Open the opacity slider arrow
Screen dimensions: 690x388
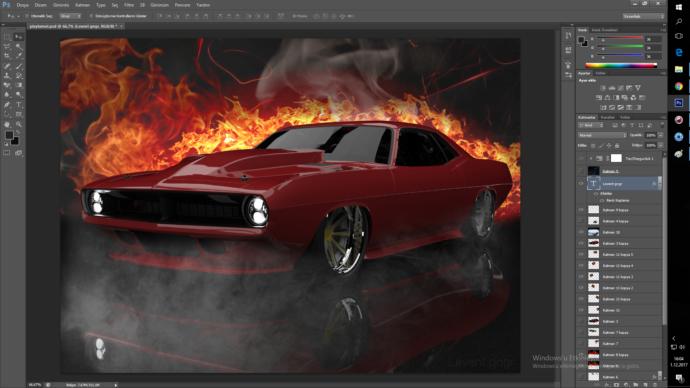click(660, 135)
